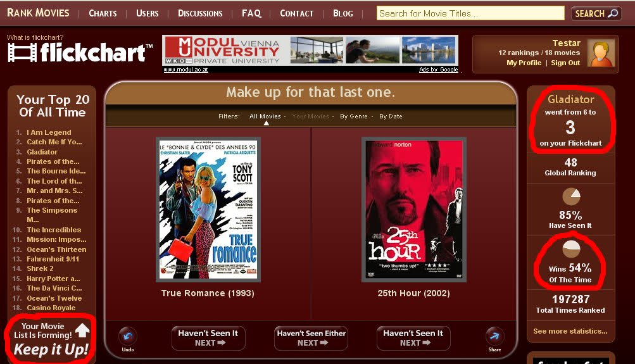Click the 'Wins 54%' pie icon
The image size is (635, 364).
click(x=570, y=248)
